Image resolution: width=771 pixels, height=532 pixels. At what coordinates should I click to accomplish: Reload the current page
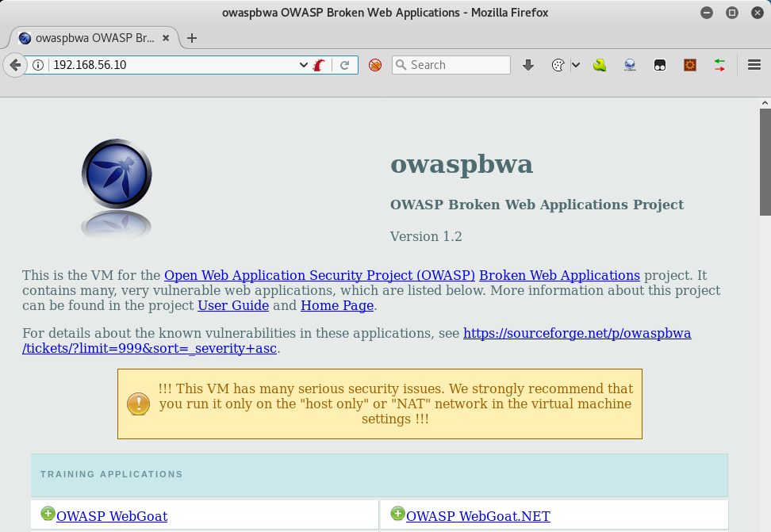(345, 65)
